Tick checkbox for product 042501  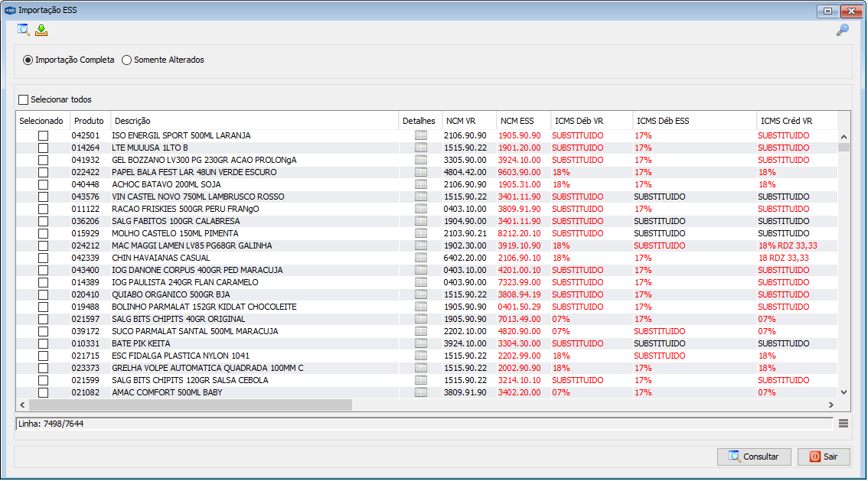pyautogui.click(x=43, y=135)
